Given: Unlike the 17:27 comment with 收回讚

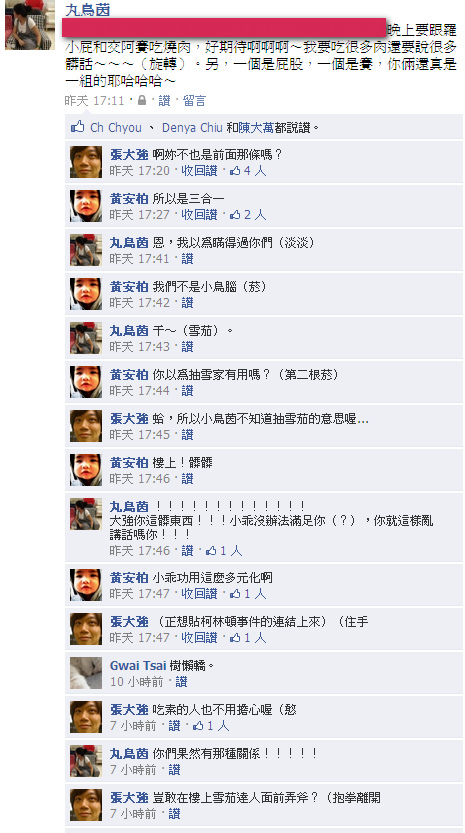Looking at the screenshot, I should (200, 215).
